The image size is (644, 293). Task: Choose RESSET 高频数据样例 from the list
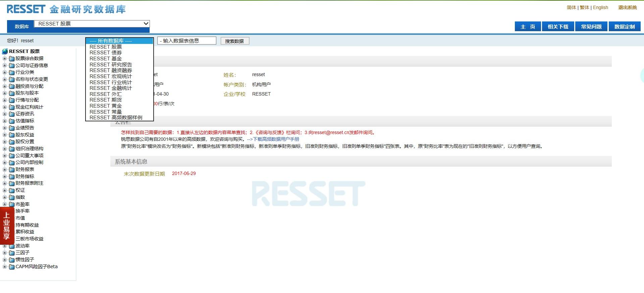point(119,118)
